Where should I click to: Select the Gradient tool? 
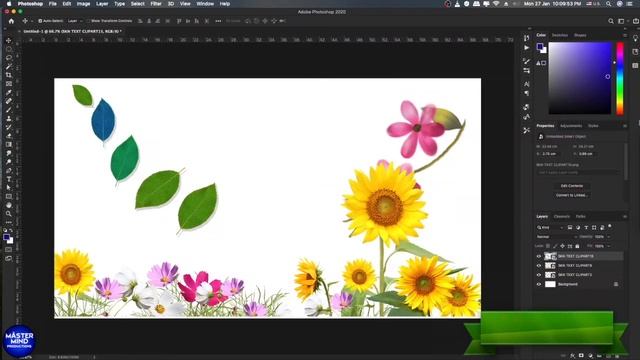[9, 144]
